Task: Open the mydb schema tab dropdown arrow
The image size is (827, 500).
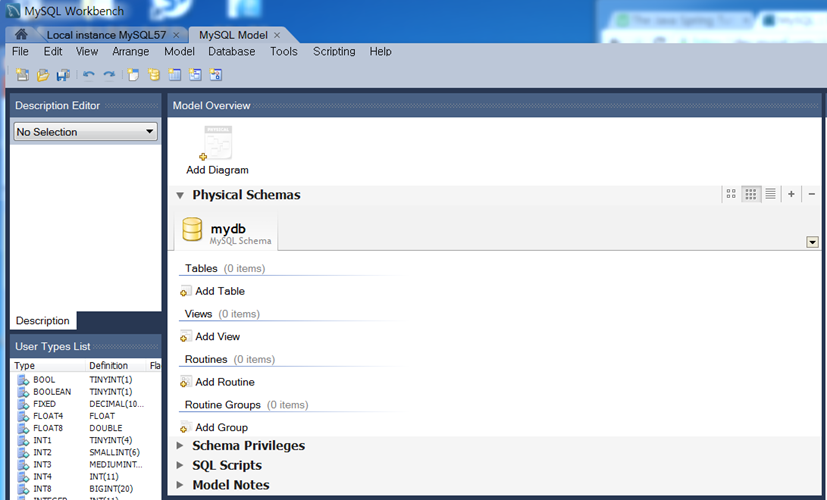Action: pyautogui.click(x=812, y=242)
